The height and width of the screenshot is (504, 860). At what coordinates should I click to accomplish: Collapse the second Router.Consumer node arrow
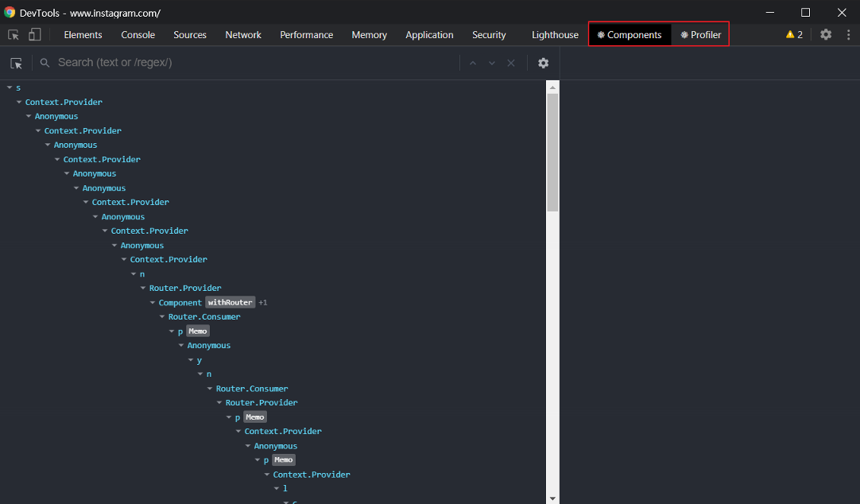(x=210, y=389)
